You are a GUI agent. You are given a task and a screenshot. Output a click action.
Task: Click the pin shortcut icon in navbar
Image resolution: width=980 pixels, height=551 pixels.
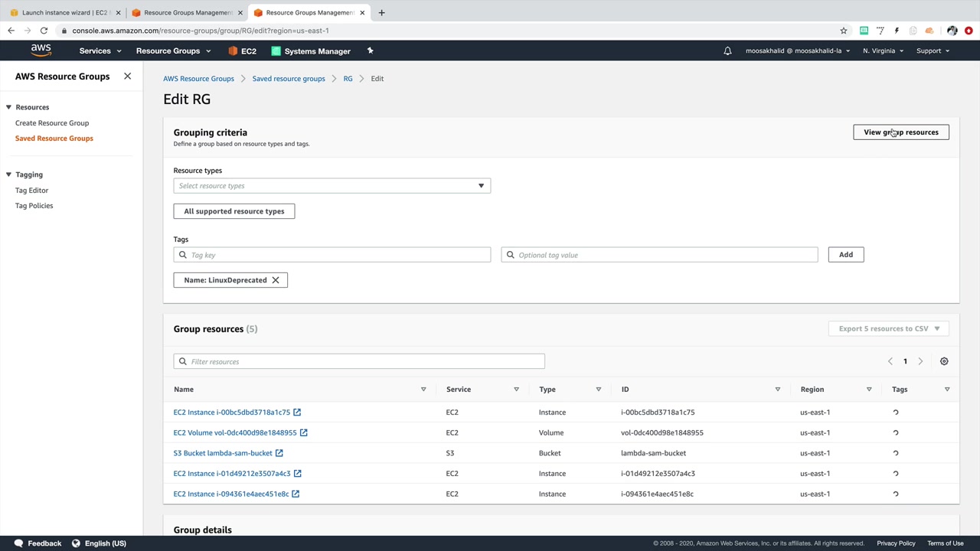(370, 51)
